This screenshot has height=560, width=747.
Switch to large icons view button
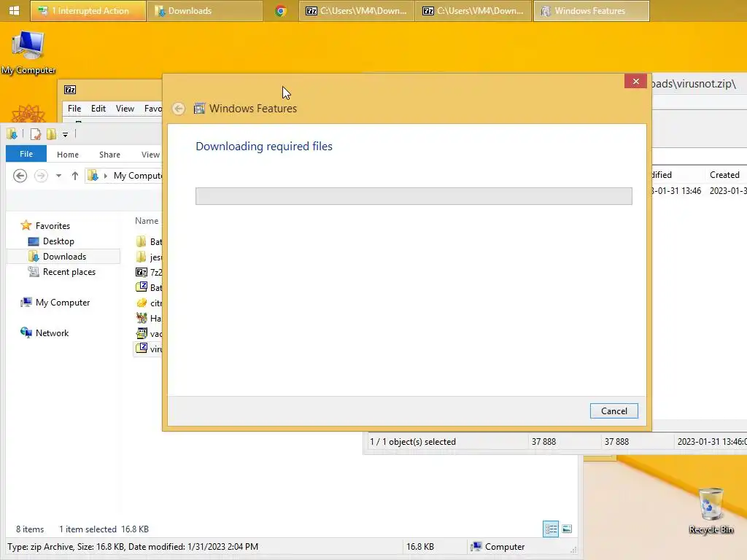[x=567, y=529]
